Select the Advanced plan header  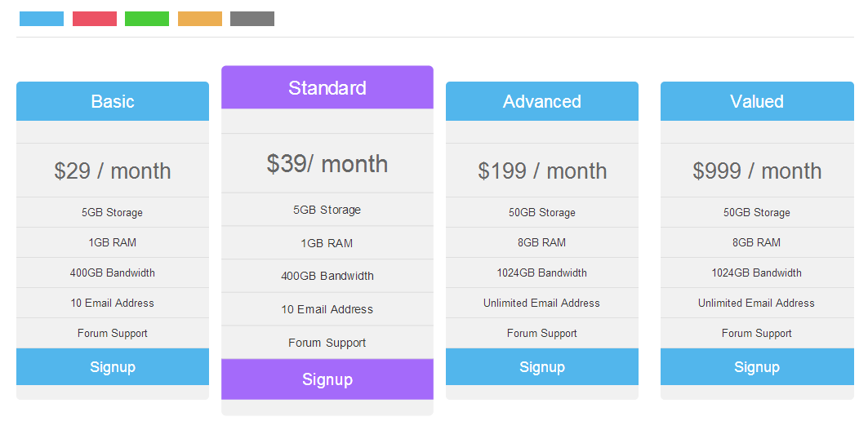click(542, 101)
